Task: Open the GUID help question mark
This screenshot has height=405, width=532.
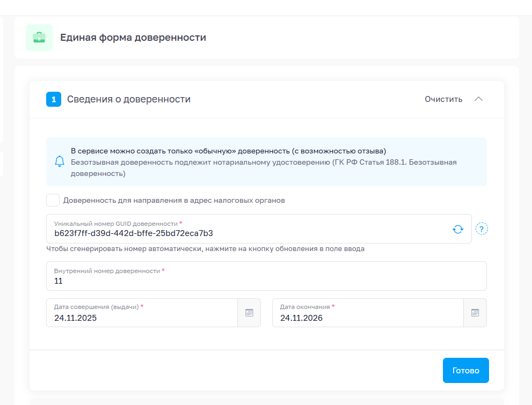Action: pos(482,229)
